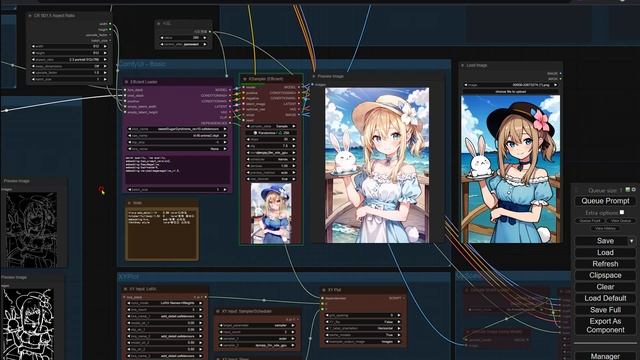Screen dimensions: 640x360
Task: Click the Randomize seed button in KSampler
Action: [x=271, y=133]
